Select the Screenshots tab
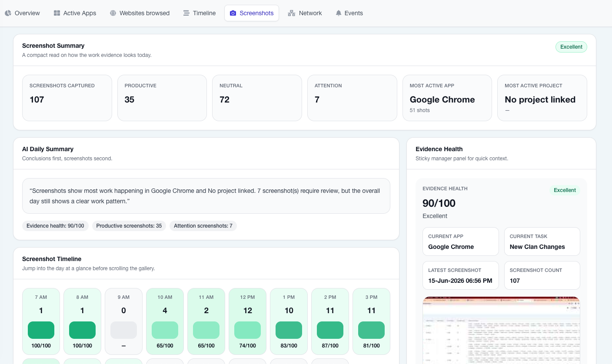The width and height of the screenshot is (612, 364). pyautogui.click(x=252, y=13)
